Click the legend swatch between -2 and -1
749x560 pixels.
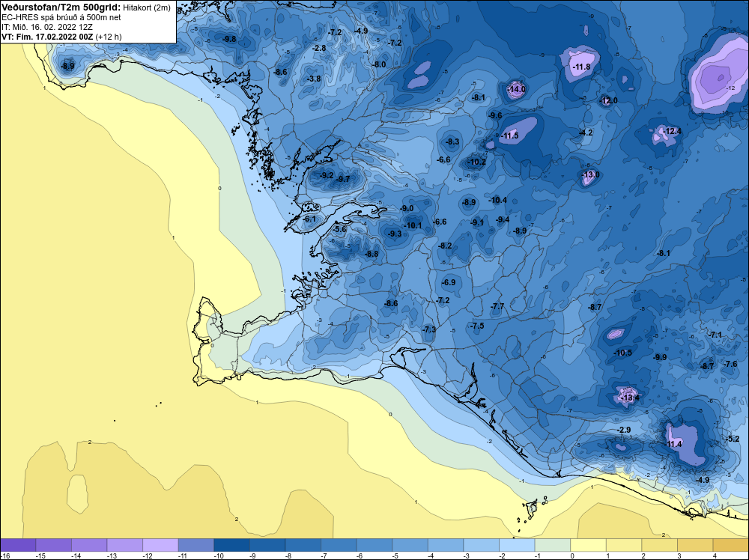click(517, 545)
